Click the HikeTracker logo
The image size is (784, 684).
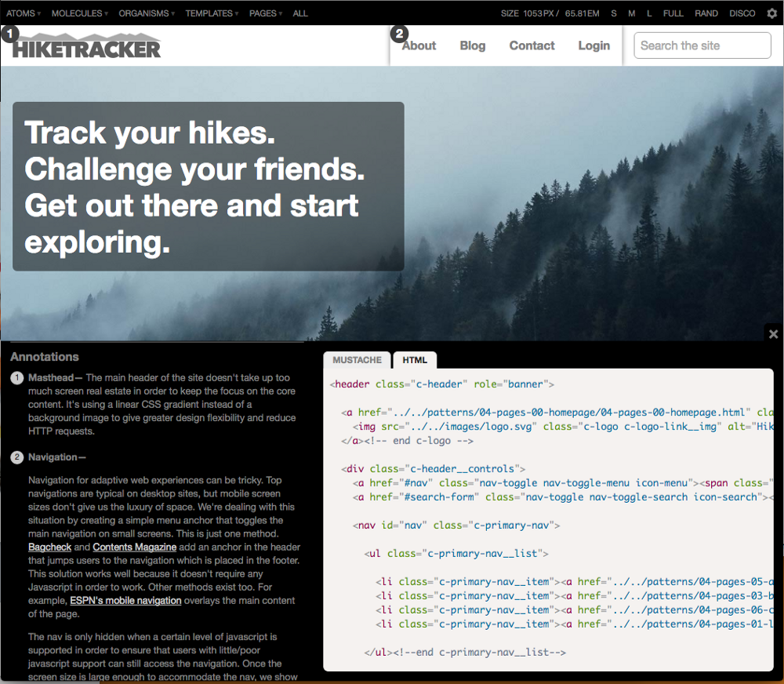(86, 45)
